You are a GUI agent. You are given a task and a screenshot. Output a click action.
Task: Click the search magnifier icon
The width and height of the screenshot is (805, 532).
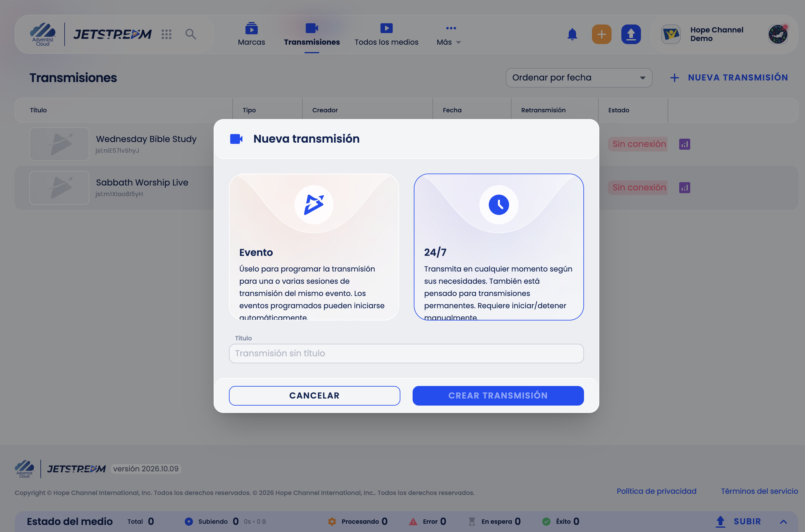tap(191, 34)
